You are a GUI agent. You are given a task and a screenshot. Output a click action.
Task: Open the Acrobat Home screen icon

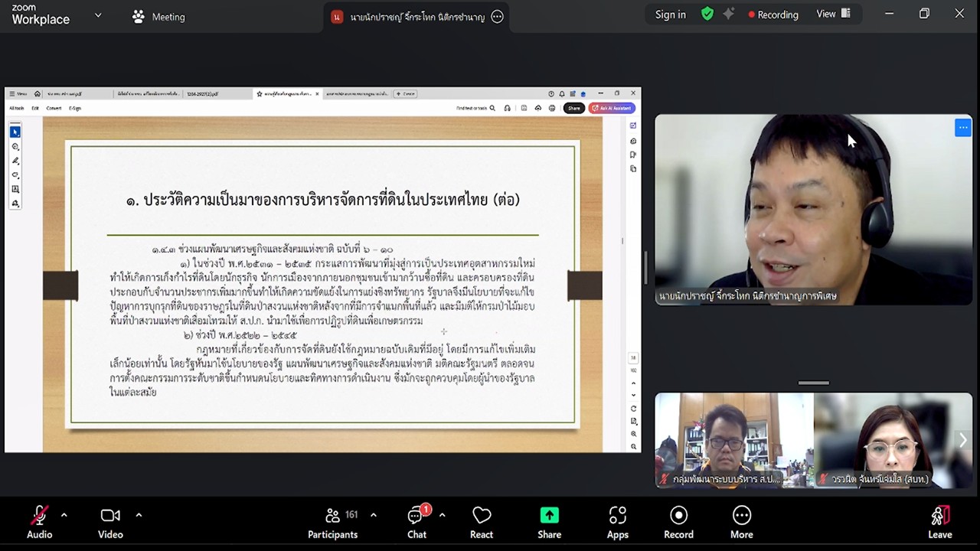click(x=38, y=94)
